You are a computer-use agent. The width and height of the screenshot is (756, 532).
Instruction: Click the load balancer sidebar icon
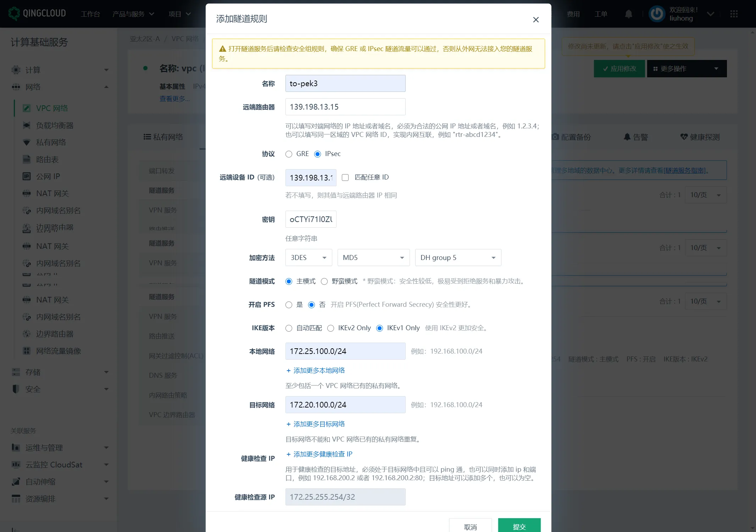27,125
